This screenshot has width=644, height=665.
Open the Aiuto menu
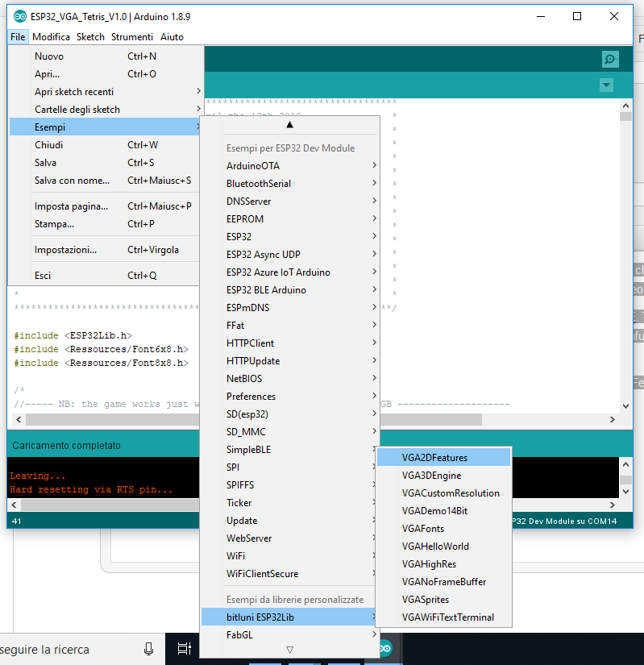point(172,37)
